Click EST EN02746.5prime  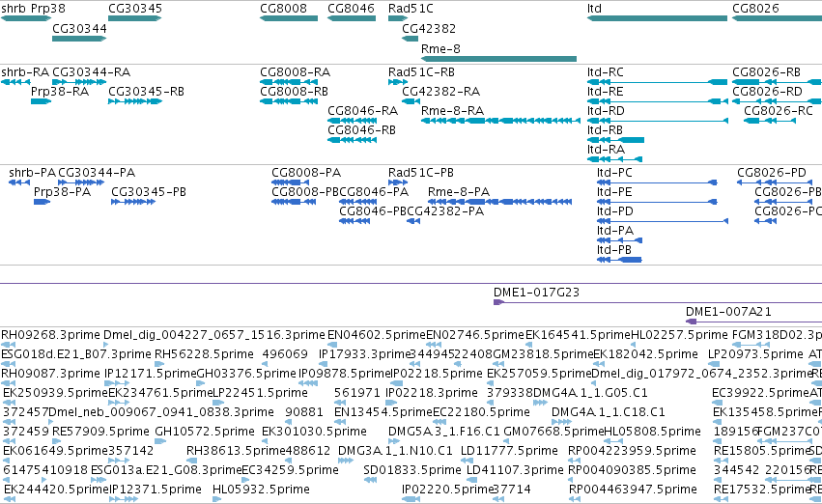click(434, 345)
